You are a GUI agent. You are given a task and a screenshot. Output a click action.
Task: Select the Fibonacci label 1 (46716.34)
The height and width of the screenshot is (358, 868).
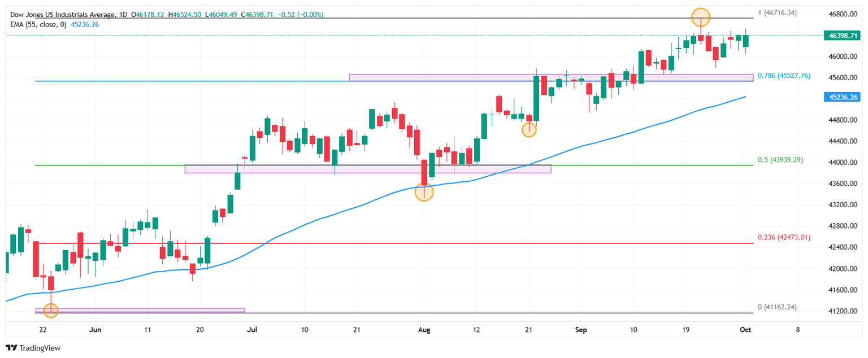tap(776, 12)
